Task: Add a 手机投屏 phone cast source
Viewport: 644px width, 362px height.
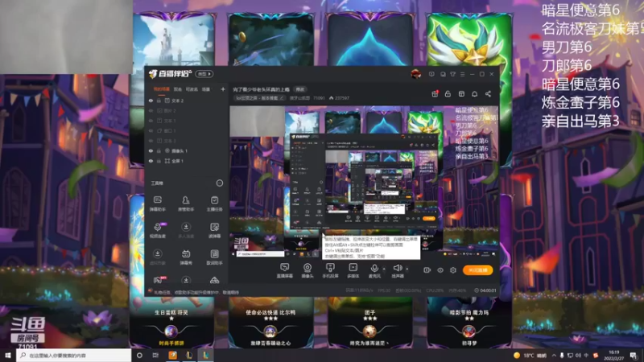Action: point(330,270)
